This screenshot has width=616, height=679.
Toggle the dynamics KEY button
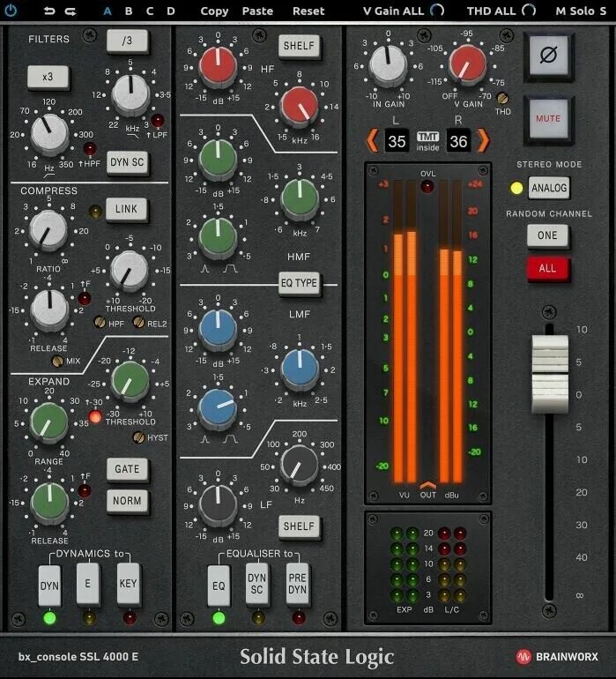[x=129, y=583]
